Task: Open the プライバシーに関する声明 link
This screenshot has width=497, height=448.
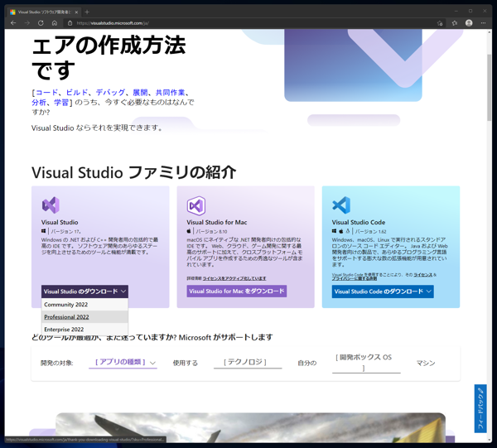Action: tap(355, 278)
